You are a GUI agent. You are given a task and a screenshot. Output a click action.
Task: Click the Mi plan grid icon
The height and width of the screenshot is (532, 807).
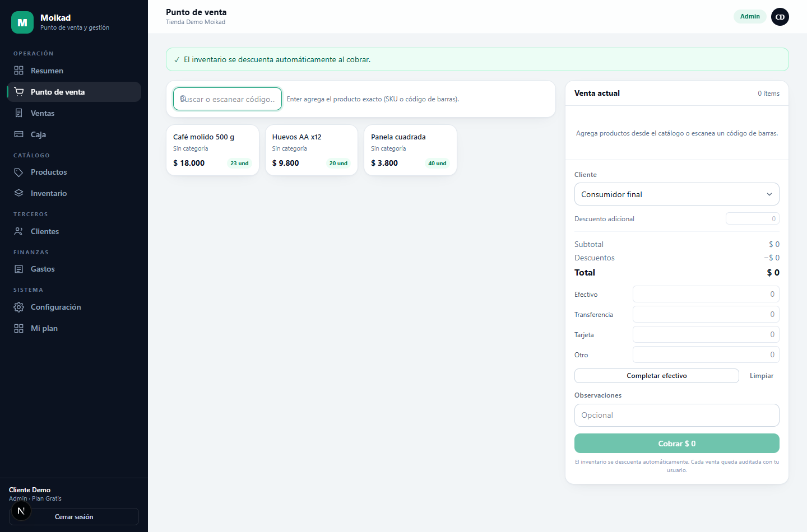(19, 328)
